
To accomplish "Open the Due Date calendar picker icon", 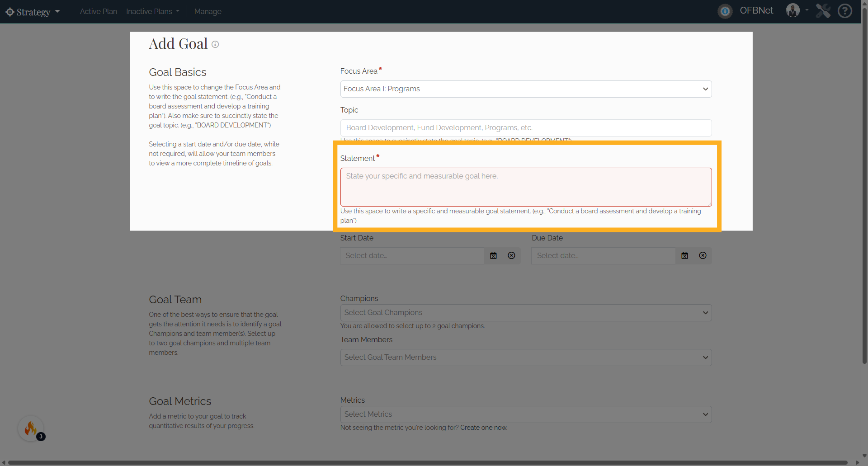I will point(685,256).
